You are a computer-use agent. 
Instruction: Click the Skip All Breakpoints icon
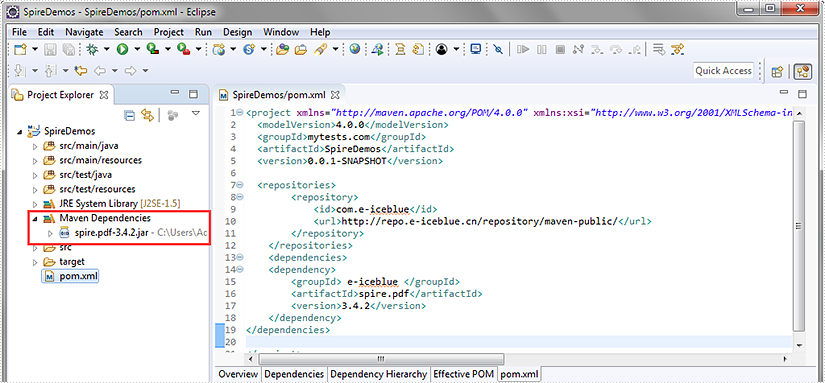coord(499,49)
